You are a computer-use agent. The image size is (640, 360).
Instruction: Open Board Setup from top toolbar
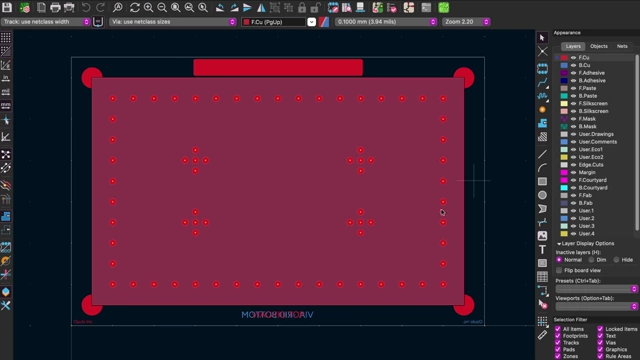[25, 7]
